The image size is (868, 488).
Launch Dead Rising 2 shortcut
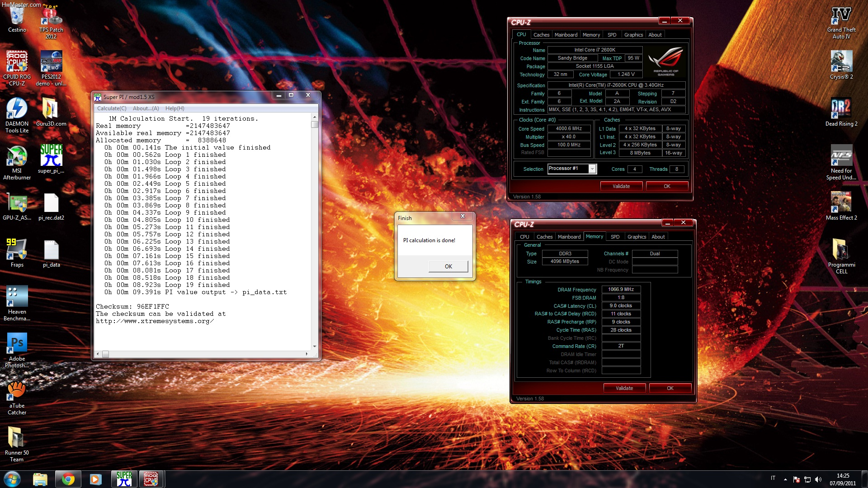click(841, 112)
